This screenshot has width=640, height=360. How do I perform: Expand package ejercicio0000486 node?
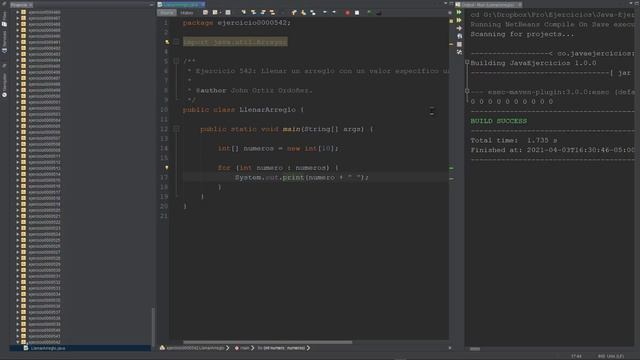(18, 12)
